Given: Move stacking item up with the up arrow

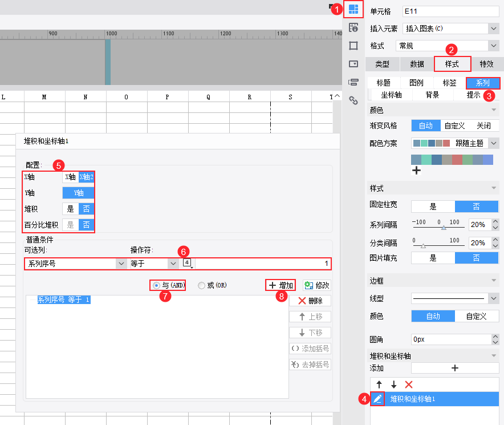Looking at the screenshot, I should 379,384.
